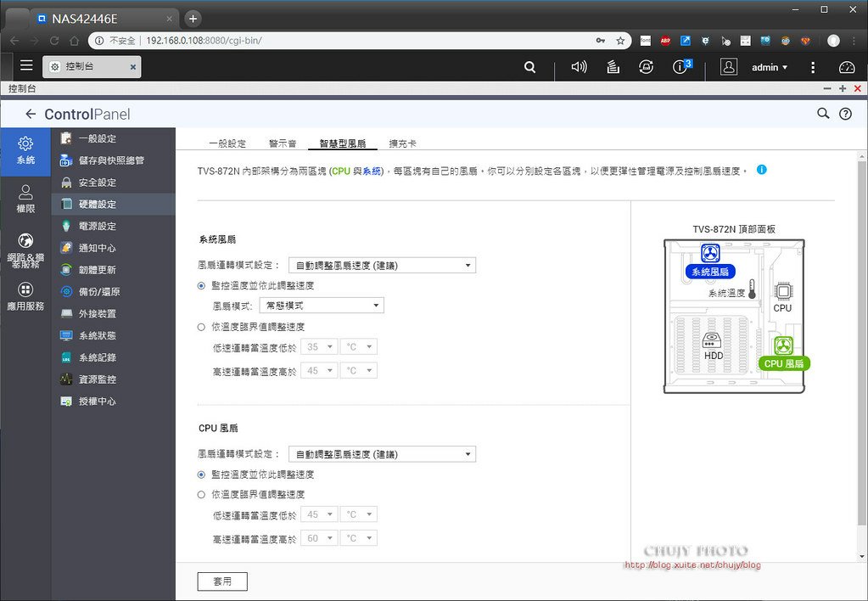Open 一般設定 in the system sidebar

(x=114, y=138)
